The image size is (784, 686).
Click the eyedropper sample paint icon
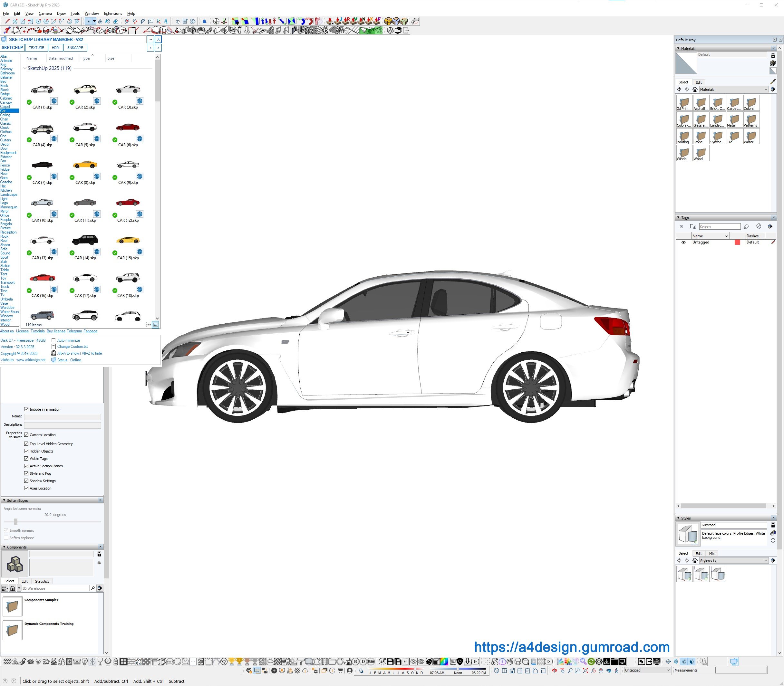(x=772, y=81)
